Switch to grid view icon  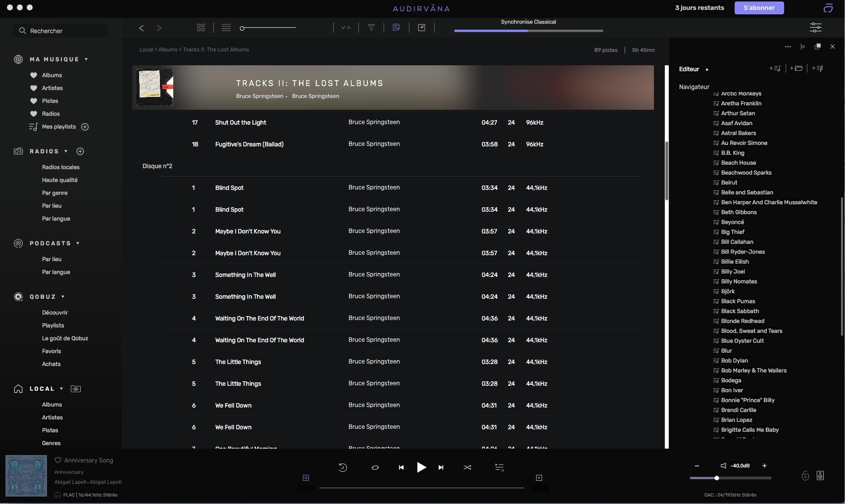pos(201,28)
